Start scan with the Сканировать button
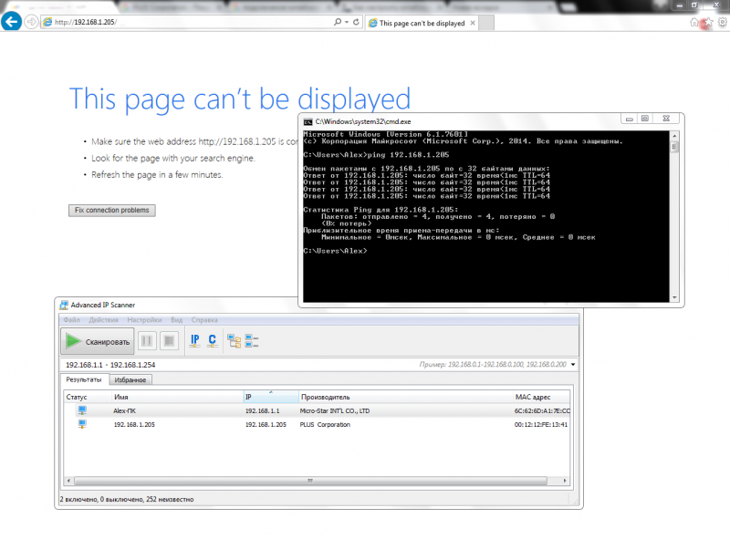This screenshot has height=560, width=730. pyautogui.click(x=97, y=341)
